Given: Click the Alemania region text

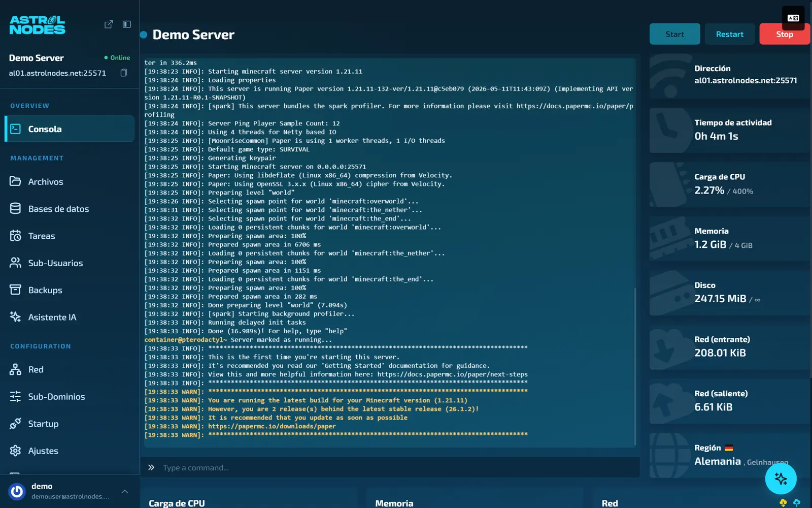Looking at the screenshot, I should (718, 461).
